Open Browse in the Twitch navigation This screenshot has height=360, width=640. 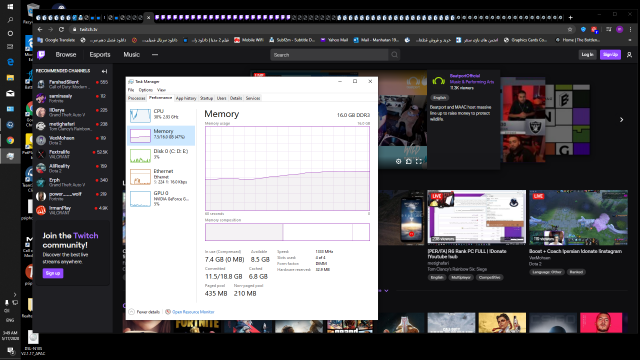pos(66,55)
